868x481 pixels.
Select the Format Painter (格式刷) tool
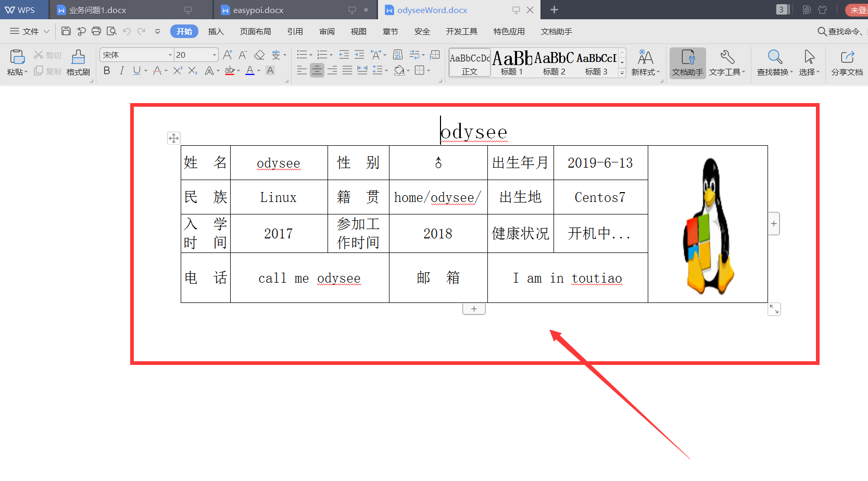click(x=77, y=62)
